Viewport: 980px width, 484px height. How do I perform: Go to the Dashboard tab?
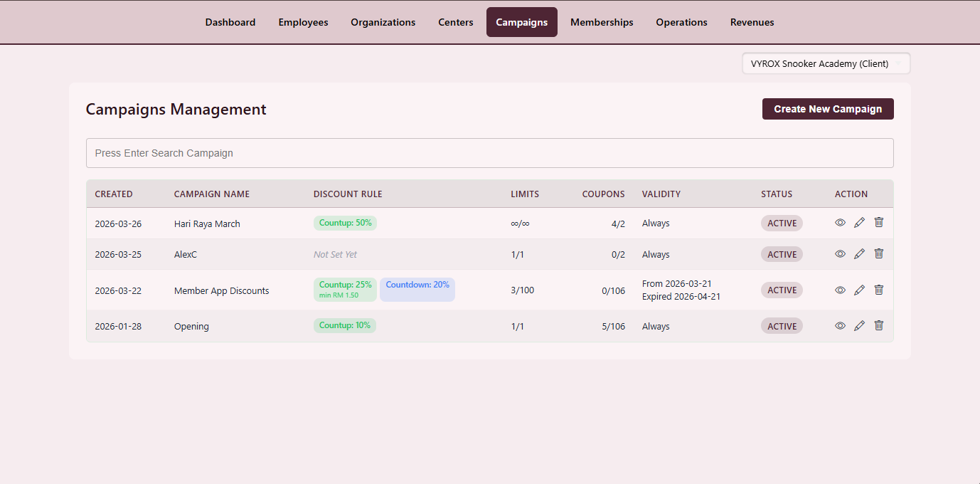[230, 22]
